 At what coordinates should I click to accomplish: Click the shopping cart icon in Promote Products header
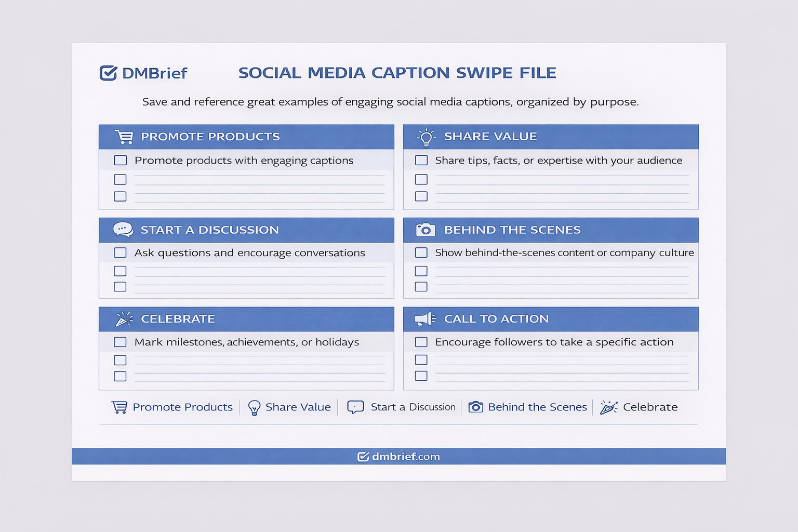coord(124,137)
